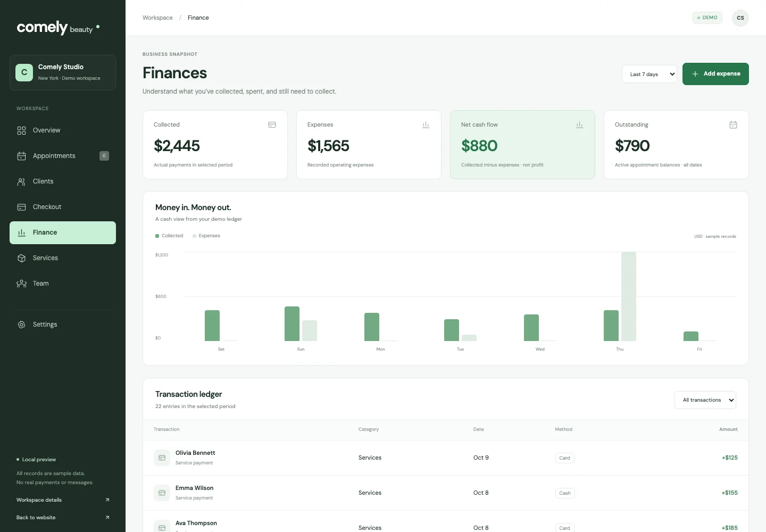Click the Finance bar chart icon
This screenshot has width=766, height=532.
click(x=21, y=232)
